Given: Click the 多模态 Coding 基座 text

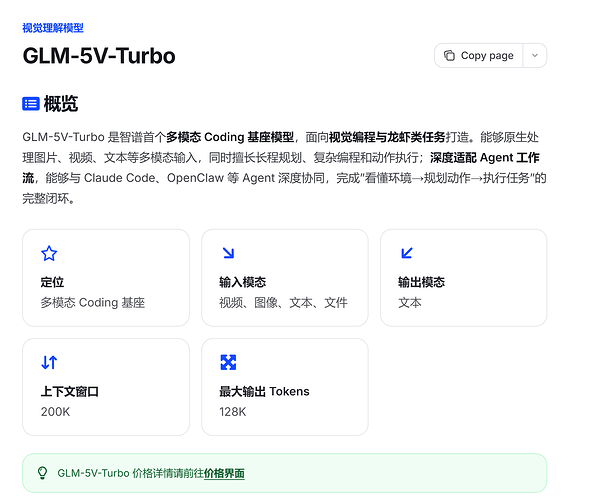Looking at the screenshot, I should click(93, 303).
